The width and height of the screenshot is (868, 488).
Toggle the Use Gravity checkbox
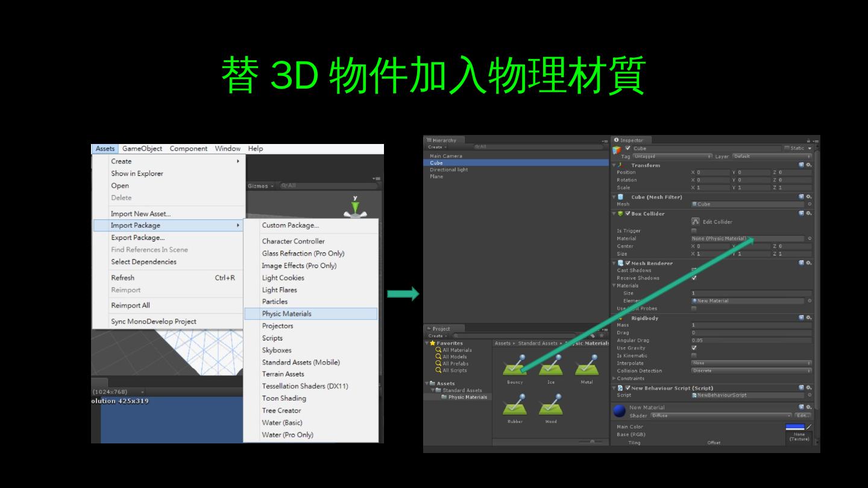coord(694,348)
